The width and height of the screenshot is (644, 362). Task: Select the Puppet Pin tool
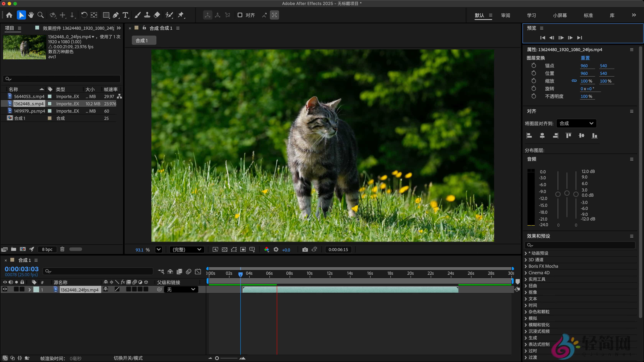coord(181,15)
